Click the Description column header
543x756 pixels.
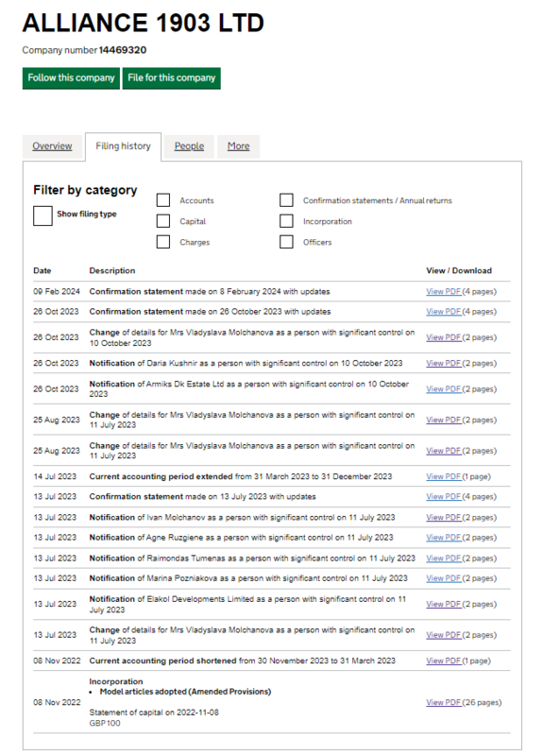point(112,270)
